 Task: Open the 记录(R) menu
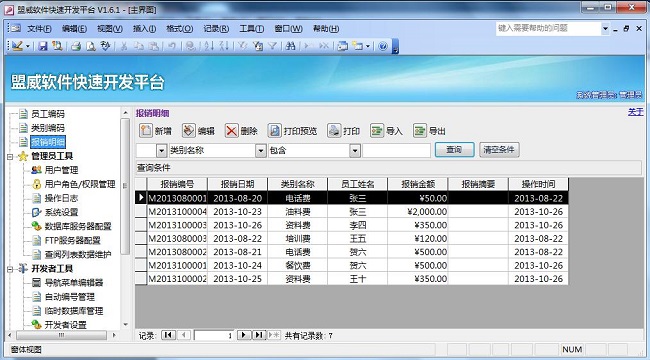[216, 29]
